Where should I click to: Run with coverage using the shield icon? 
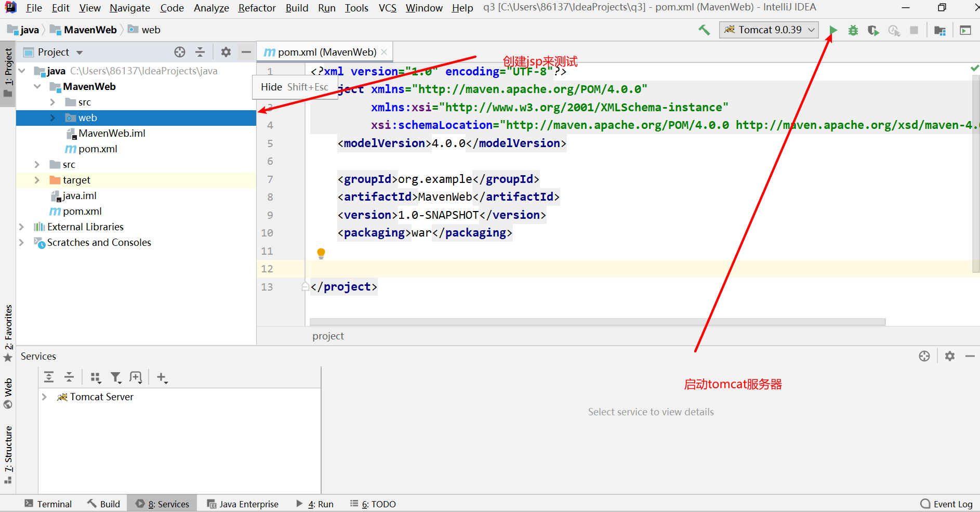tap(873, 30)
